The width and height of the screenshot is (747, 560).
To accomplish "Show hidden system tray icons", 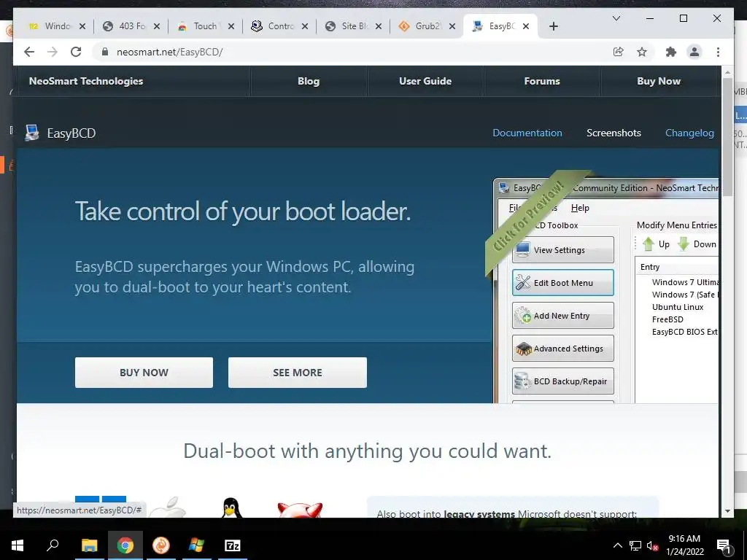I will tap(617, 545).
